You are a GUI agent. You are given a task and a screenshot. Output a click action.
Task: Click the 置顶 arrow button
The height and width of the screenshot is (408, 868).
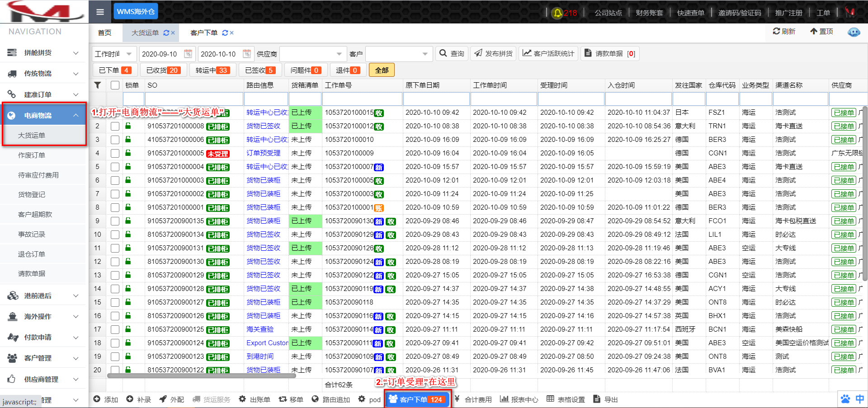pyautogui.click(x=821, y=31)
